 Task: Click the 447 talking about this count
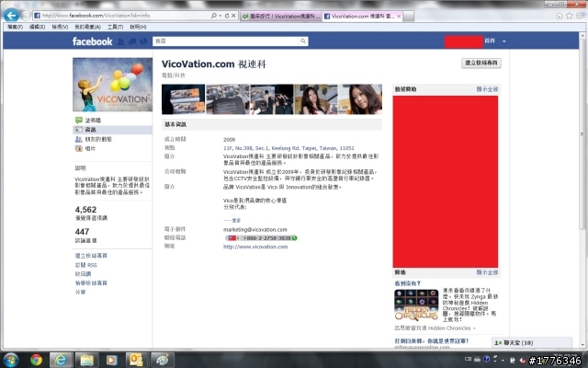(82, 232)
